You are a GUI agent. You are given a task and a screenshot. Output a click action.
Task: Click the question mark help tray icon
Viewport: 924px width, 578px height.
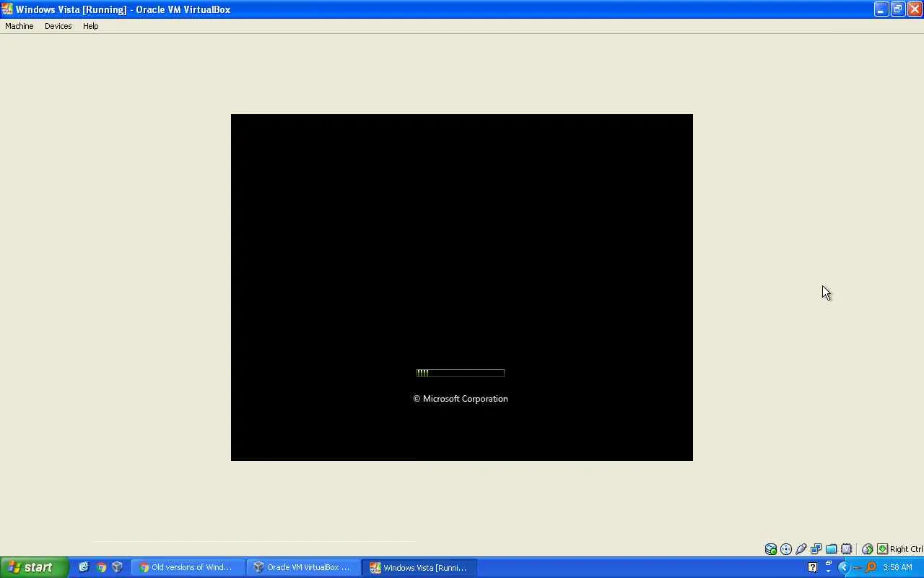point(812,567)
